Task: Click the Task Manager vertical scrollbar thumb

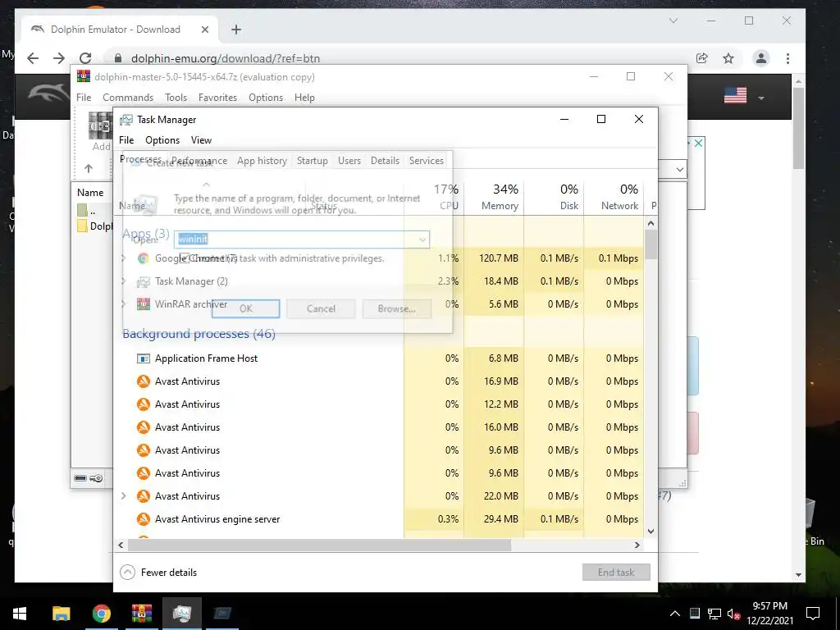Action: coord(651,244)
